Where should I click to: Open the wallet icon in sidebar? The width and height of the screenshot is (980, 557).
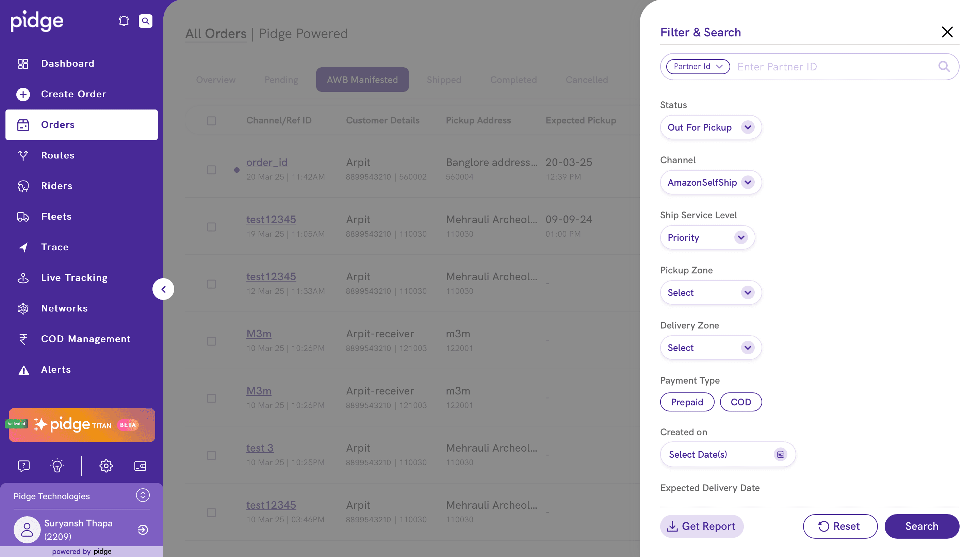[140, 466]
